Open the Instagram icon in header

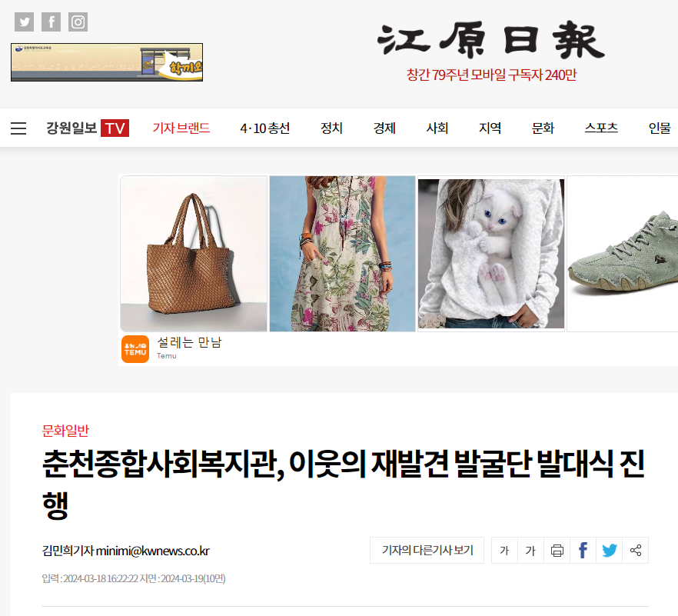pyautogui.click(x=78, y=22)
